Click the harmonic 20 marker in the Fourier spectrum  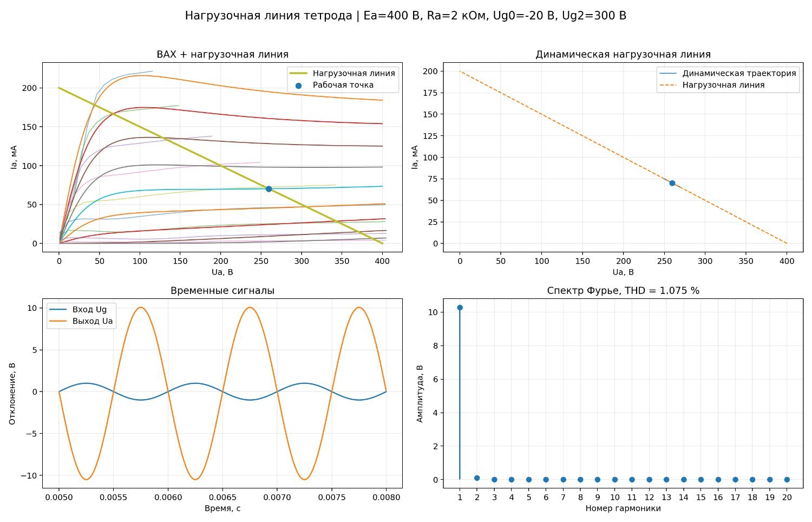click(x=787, y=480)
